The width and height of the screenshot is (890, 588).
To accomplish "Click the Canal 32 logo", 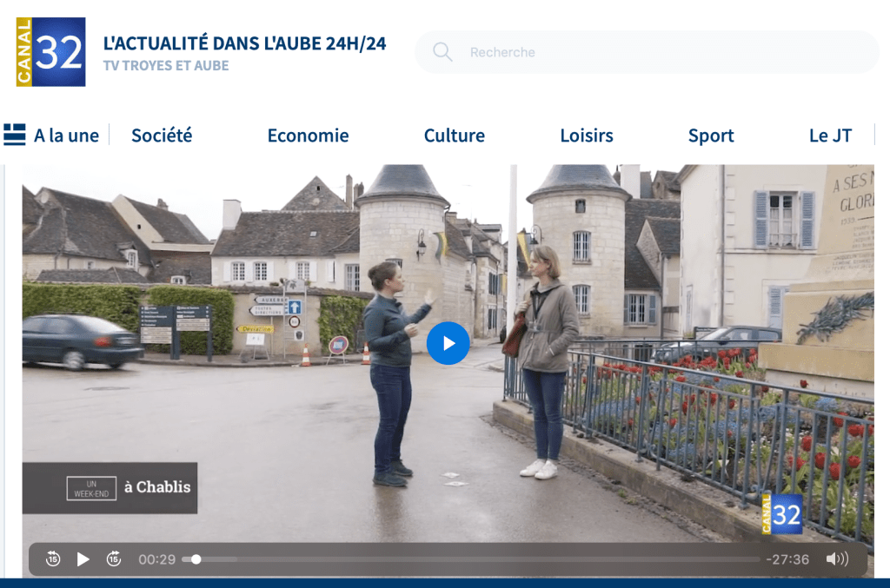I will pyautogui.click(x=50, y=52).
